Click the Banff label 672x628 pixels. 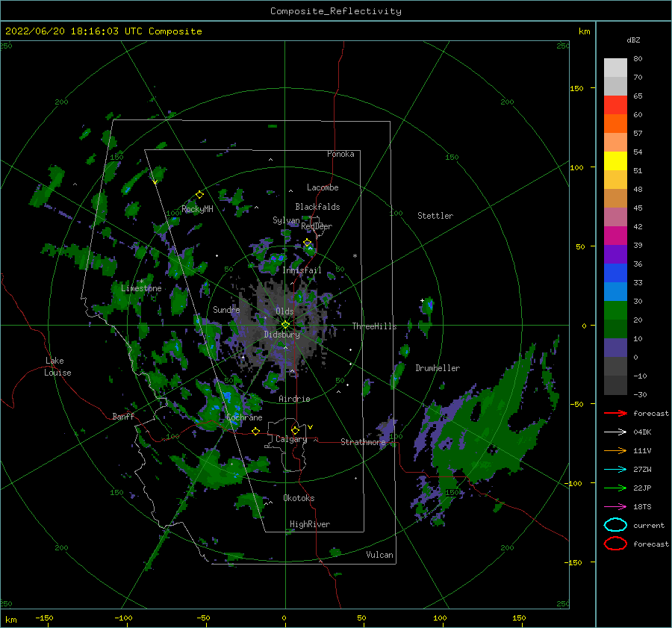(123, 416)
